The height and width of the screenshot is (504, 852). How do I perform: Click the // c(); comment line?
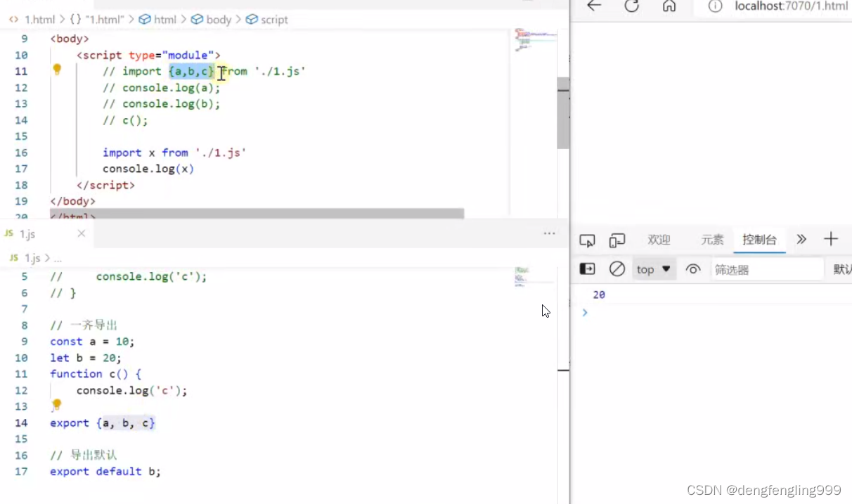coord(125,120)
